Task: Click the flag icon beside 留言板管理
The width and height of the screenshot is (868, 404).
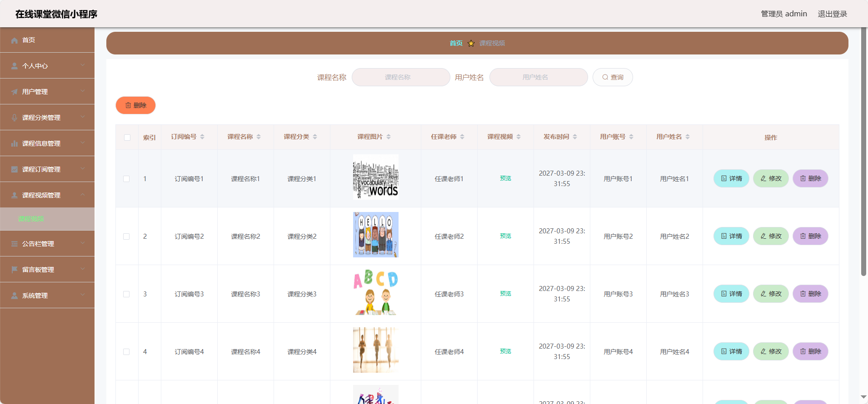Action: (x=15, y=270)
